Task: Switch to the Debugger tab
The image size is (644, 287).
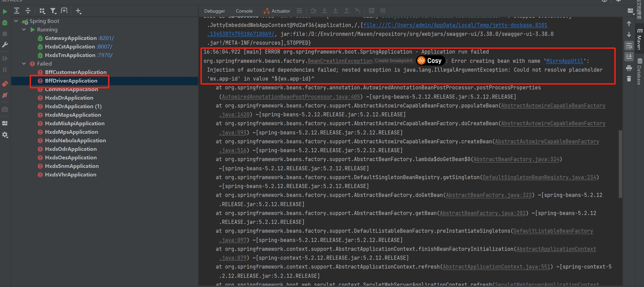Action: point(214,11)
